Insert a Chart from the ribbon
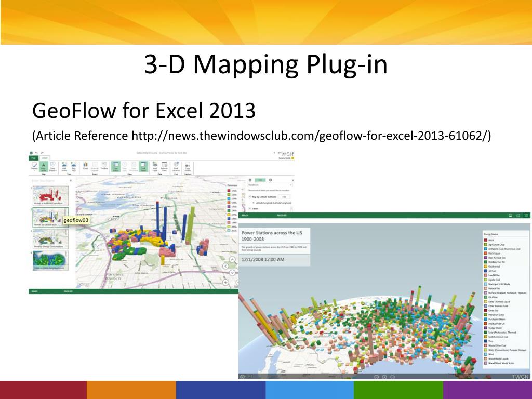Viewport: 532px width, 399px height. point(86,166)
